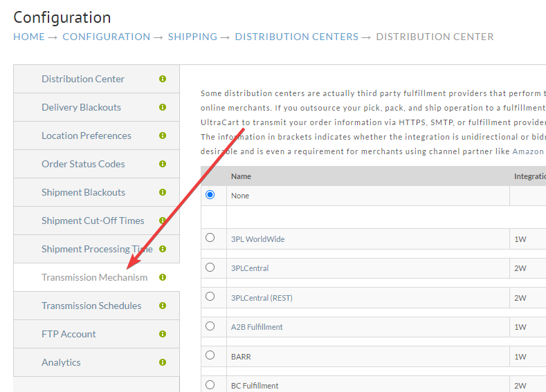Image resolution: width=546 pixels, height=392 pixels.
Task: Select the None radio button
Action: pyautogui.click(x=210, y=195)
